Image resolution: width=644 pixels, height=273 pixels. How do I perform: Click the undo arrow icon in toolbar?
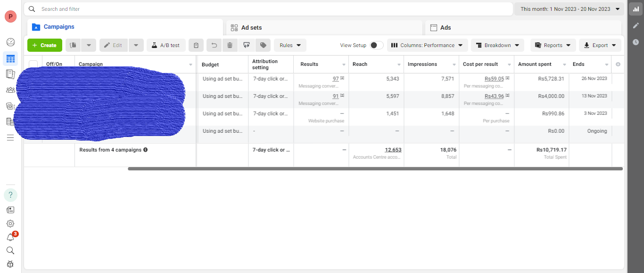(214, 45)
